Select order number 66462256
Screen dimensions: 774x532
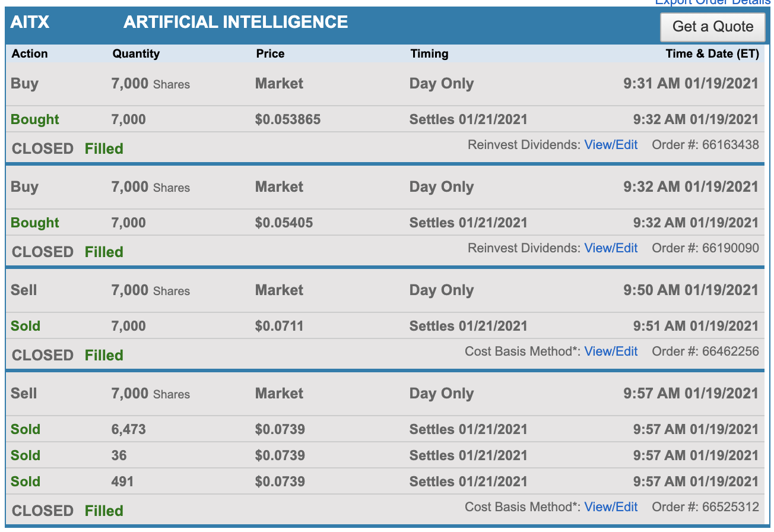coord(729,351)
